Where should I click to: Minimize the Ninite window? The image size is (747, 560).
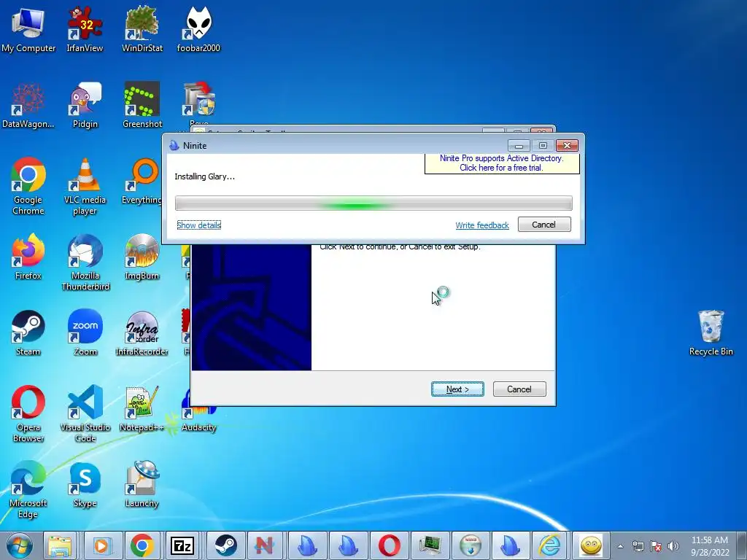(519, 145)
